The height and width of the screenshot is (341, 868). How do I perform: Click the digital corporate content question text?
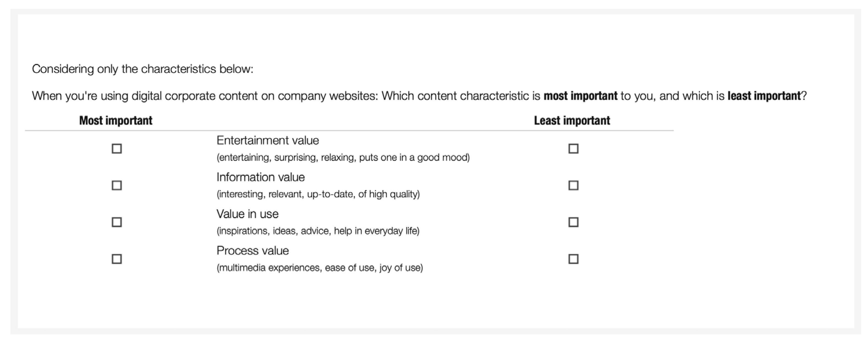pyautogui.click(x=419, y=96)
